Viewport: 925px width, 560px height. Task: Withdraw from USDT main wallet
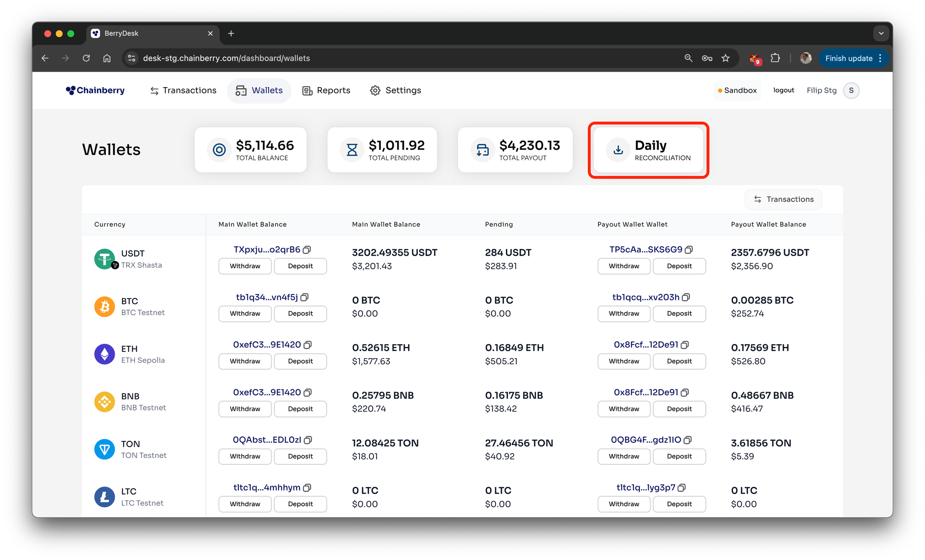point(245,266)
